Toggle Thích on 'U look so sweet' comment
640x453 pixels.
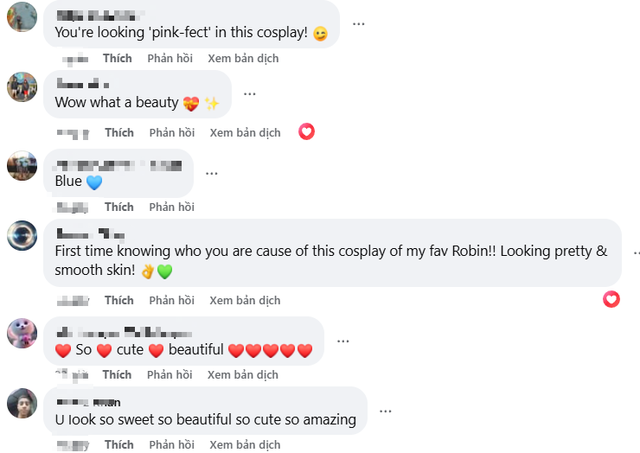click(x=119, y=444)
